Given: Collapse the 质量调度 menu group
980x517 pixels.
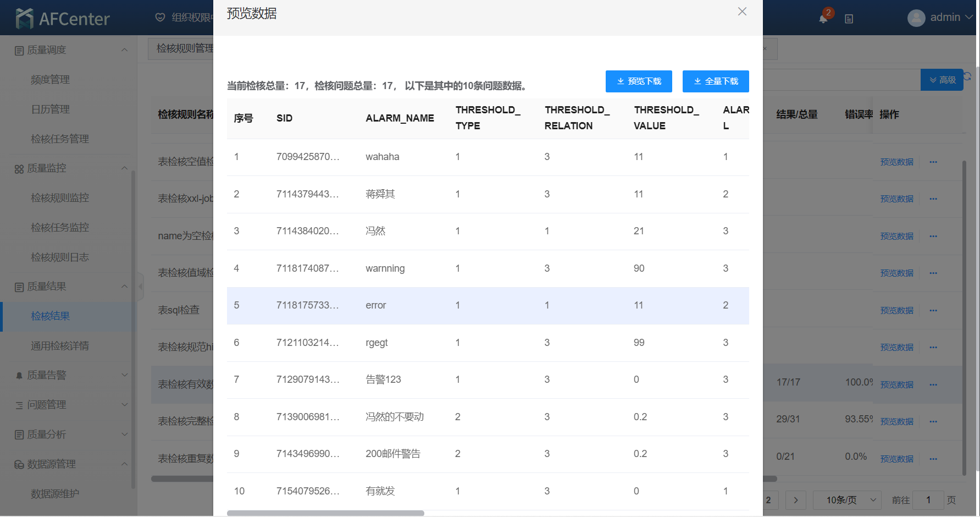Looking at the screenshot, I should click(124, 50).
